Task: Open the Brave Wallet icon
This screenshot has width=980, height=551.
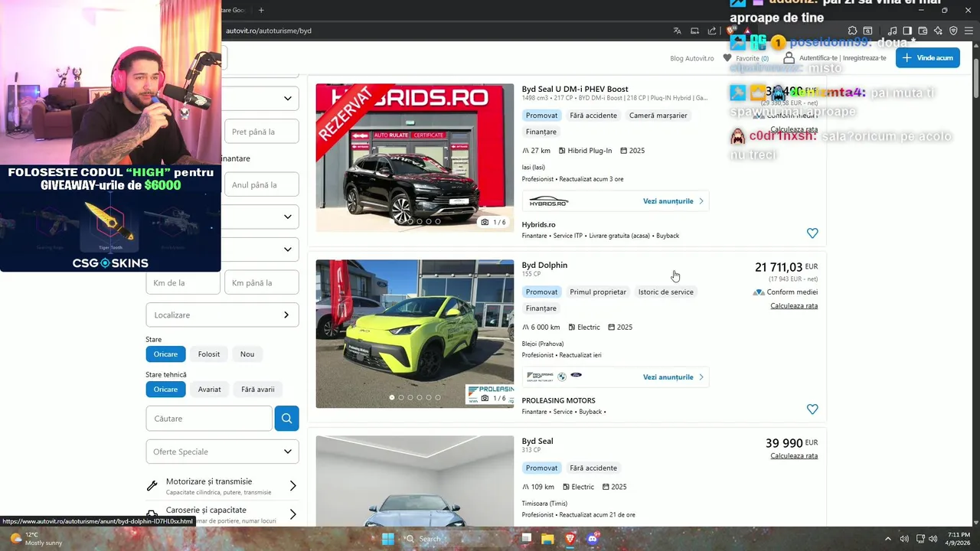Action: (x=923, y=31)
